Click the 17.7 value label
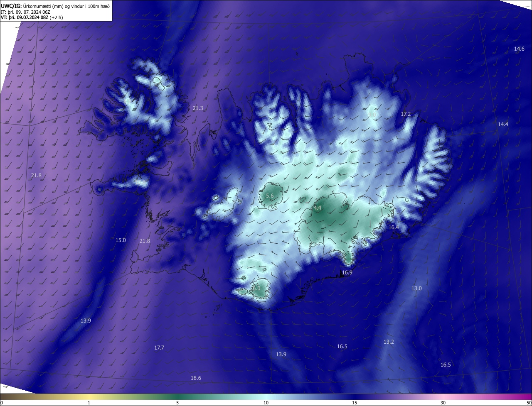The width and height of the screenshot is (532, 406). [159, 348]
